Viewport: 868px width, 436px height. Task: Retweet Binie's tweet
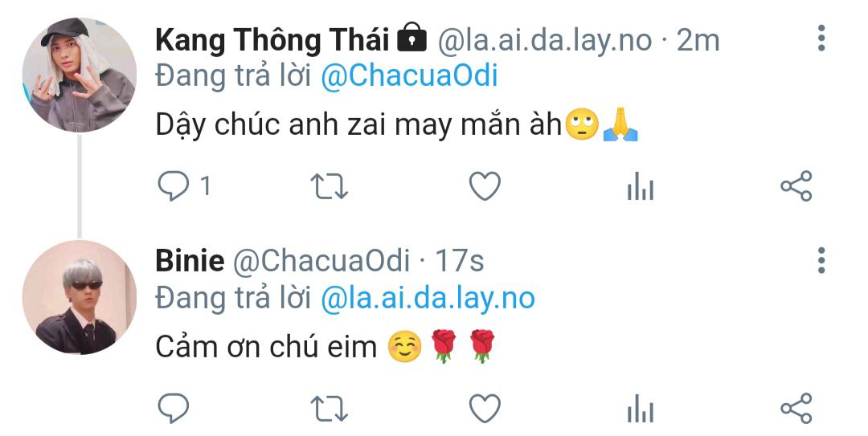tap(329, 409)
